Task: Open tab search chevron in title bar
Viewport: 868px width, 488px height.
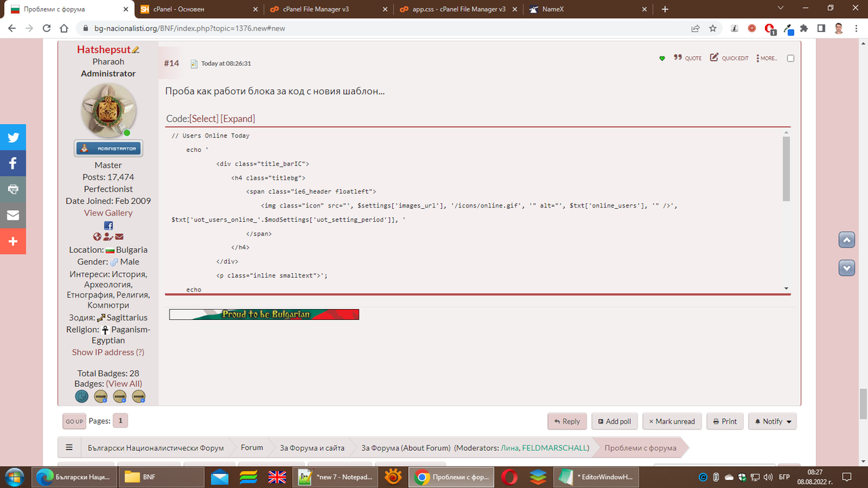Action: (781, 9)
